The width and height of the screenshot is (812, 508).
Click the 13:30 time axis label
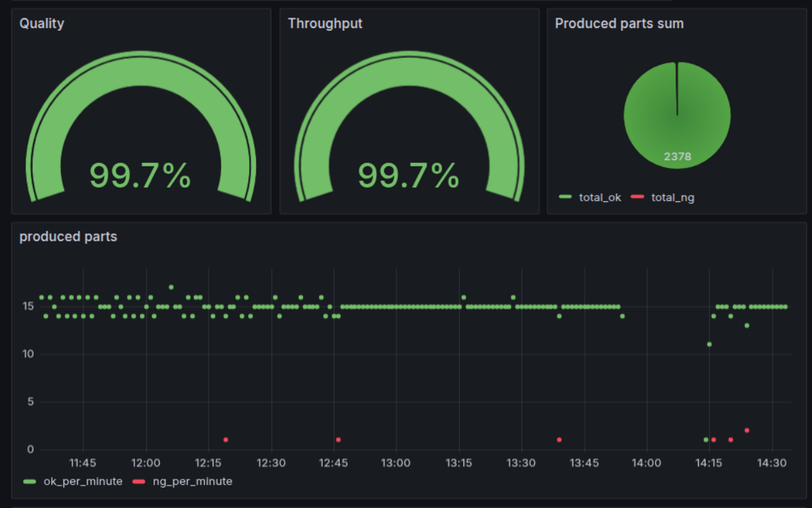[521, 463]
